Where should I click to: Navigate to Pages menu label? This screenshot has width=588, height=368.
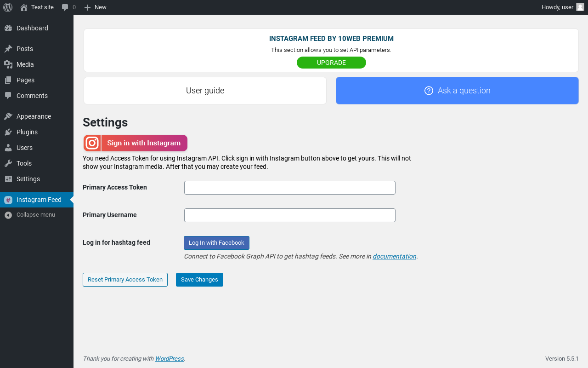[25, 80]
